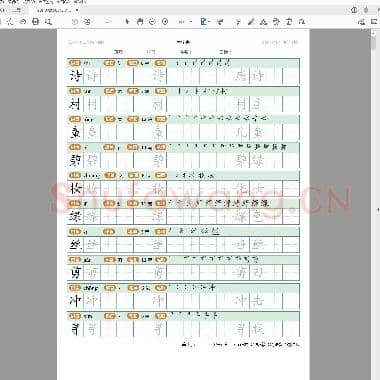Click the bold model character 碧
The height and width of the screenshot is (380, 380).
[x=75, y=161]
